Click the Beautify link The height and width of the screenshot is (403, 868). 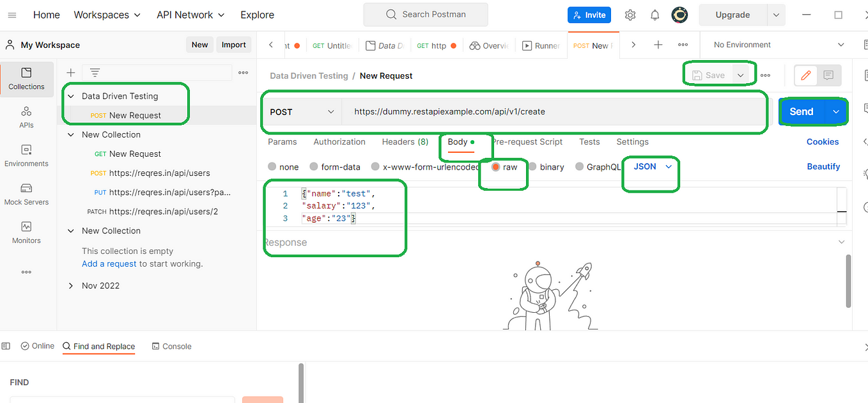coord(823,166)
